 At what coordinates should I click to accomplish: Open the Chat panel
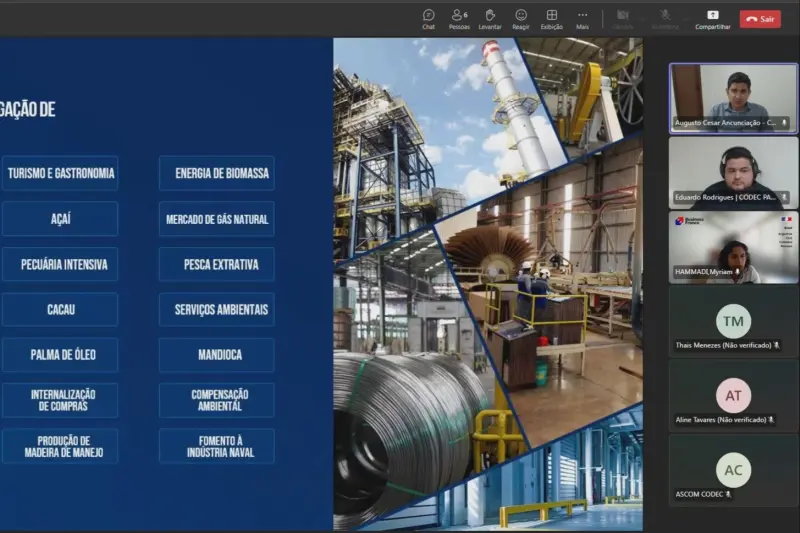coord(428,18)
